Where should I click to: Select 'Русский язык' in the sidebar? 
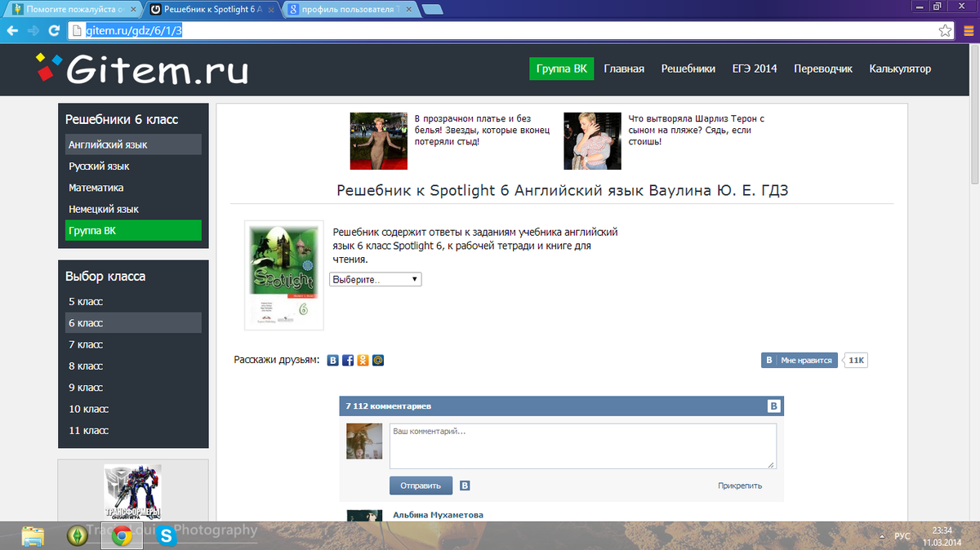[133, 166]
